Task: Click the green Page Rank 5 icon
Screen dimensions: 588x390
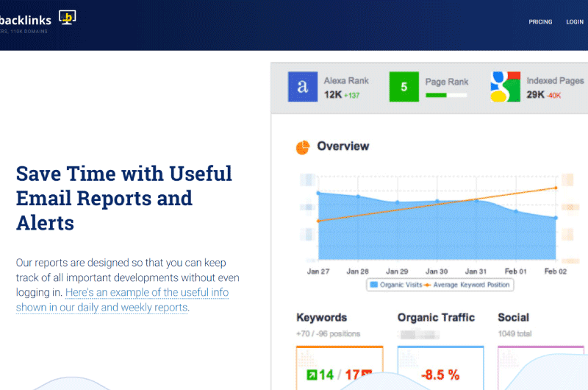Action: pyautogui.click(x=404, y=87)
